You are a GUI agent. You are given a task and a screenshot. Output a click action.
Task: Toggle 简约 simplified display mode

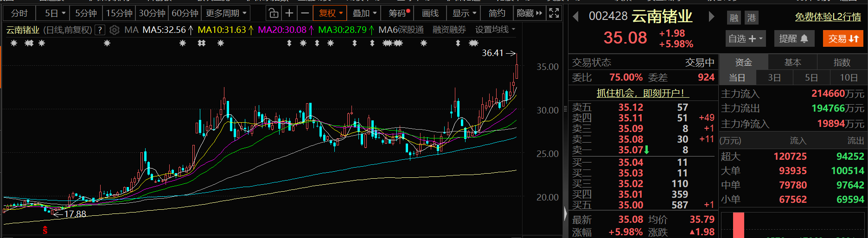coord(497,13)
